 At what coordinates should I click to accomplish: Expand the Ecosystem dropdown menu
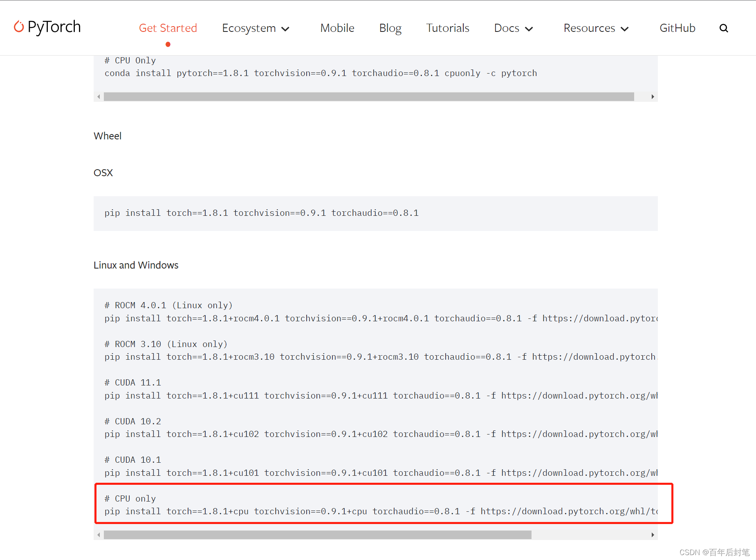point(256,28)
